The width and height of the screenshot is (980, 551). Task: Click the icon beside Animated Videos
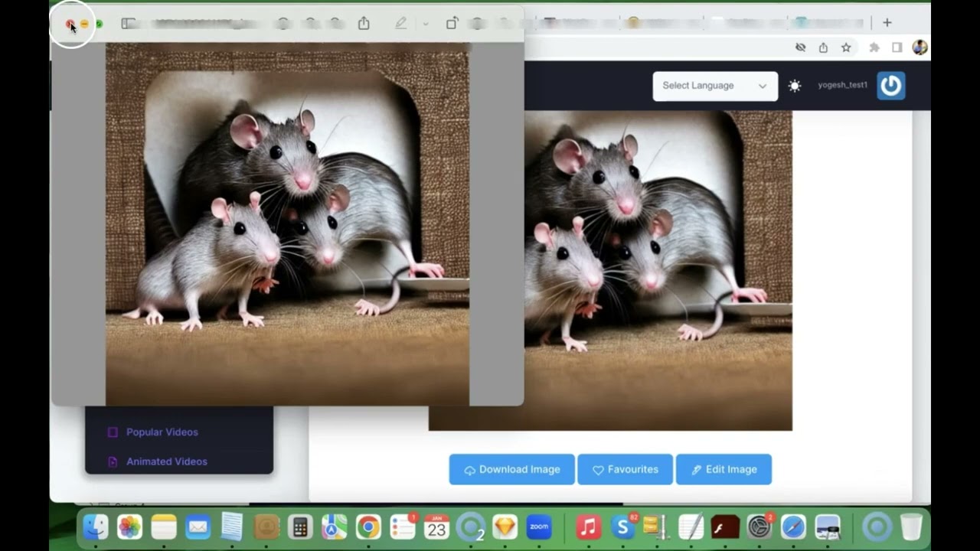click(x=113, y=461)
